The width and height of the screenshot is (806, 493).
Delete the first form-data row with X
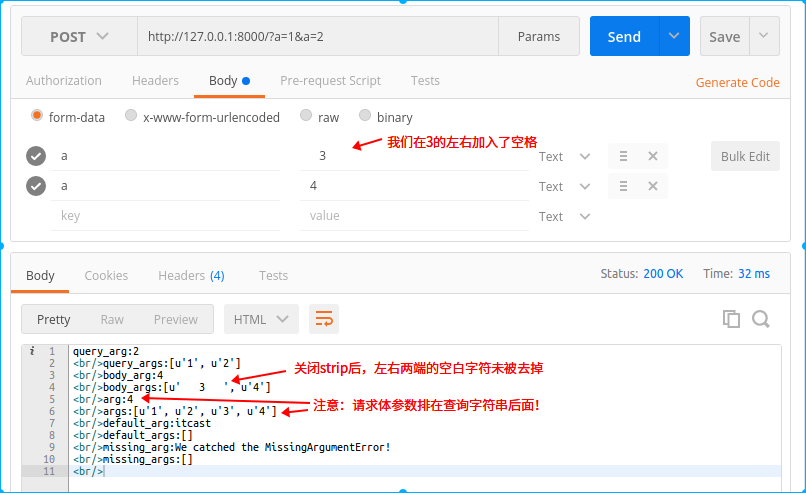[x=652, y=156]
